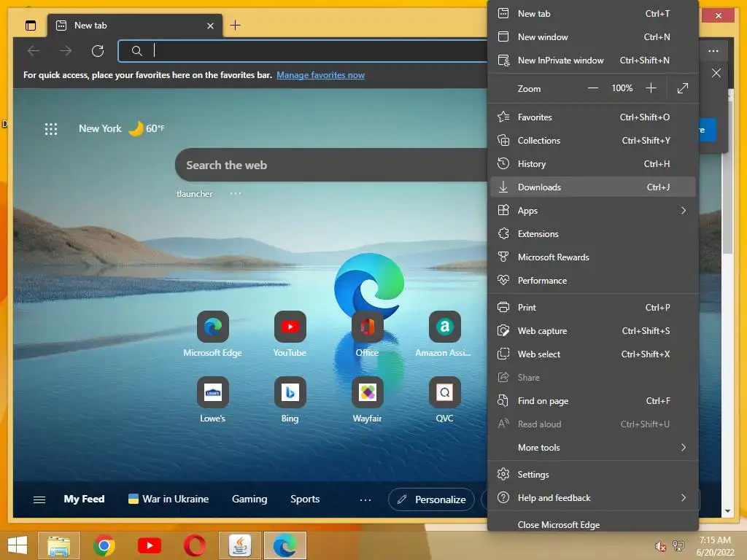Image resolution: width=747 pixels, height=560 pixels.
Task: Expand the Apps submenu
Action: (x=592, y=211)
